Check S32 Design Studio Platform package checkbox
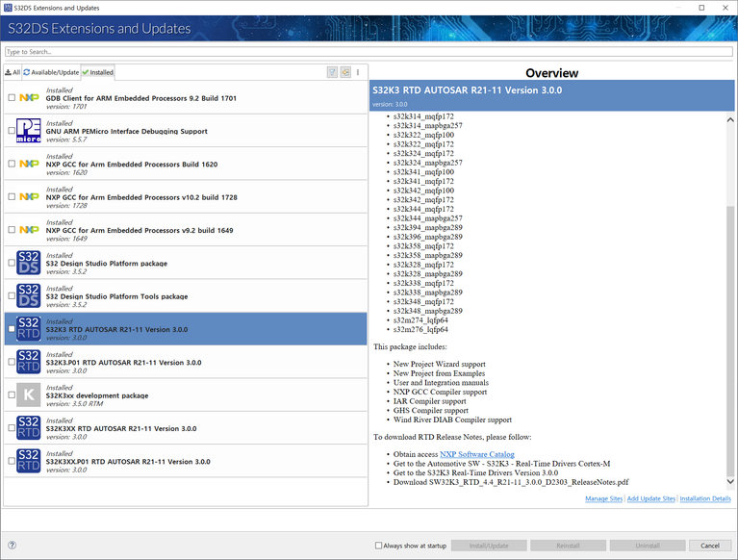738x560 pixels. tap(12, 263)
